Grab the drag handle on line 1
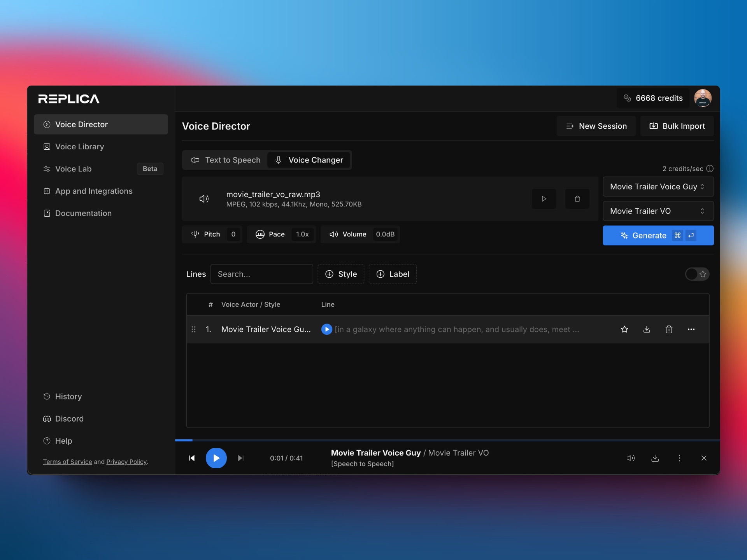The height and width of the screenshot is (560, 747). pyautogui.click(x=193, y=329)
